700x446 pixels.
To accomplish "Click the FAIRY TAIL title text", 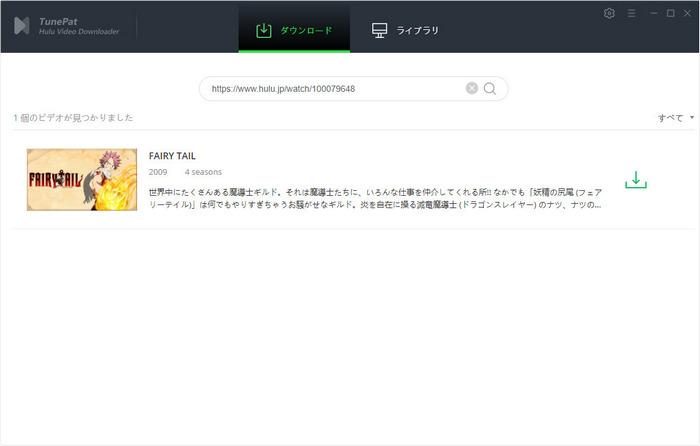I will (x=172, y=156).
